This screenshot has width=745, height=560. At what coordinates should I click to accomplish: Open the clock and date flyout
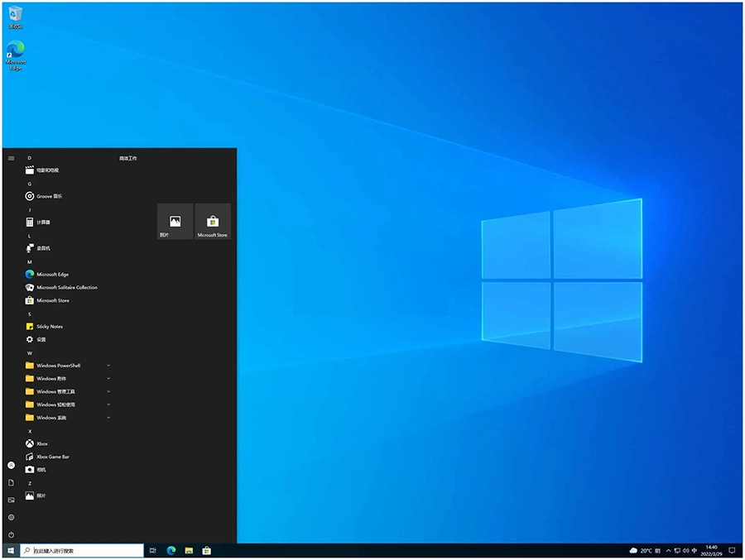tap(711, 551)
